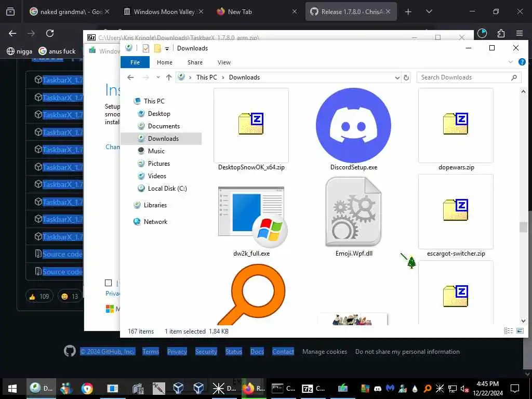Select Documents in navigation pane
The height and width of the screenshot is (399, 532).
164,126
